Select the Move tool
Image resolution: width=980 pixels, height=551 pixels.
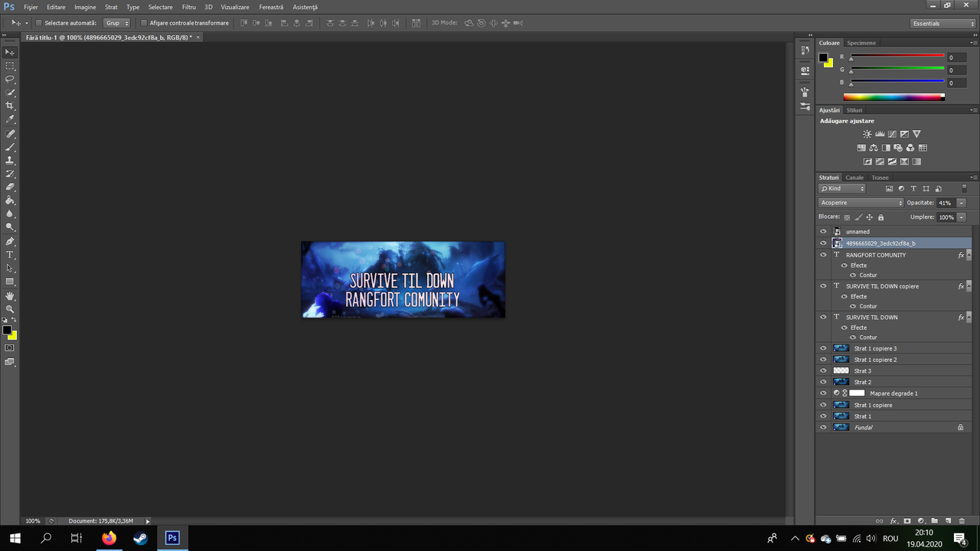click(x=11, y=52)
